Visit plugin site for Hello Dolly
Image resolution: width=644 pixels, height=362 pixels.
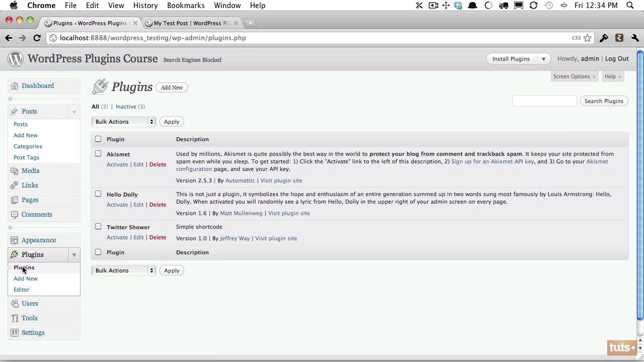coord(289,213)
